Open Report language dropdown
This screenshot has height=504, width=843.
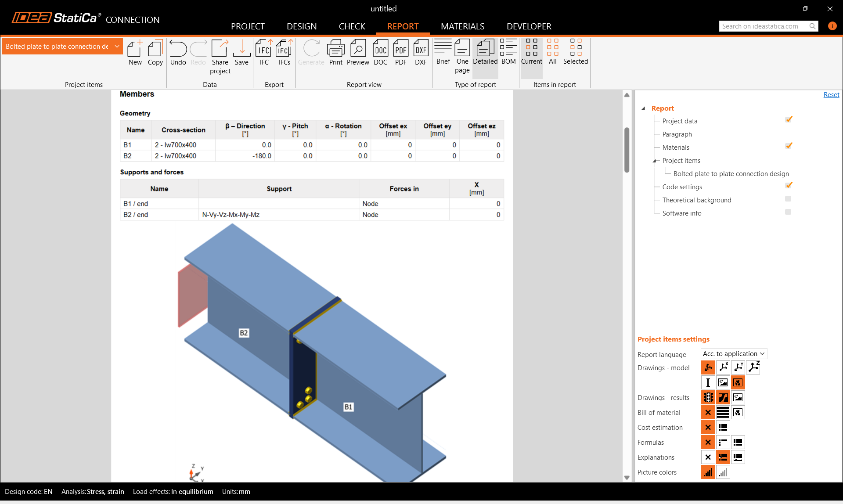[733, 354]
